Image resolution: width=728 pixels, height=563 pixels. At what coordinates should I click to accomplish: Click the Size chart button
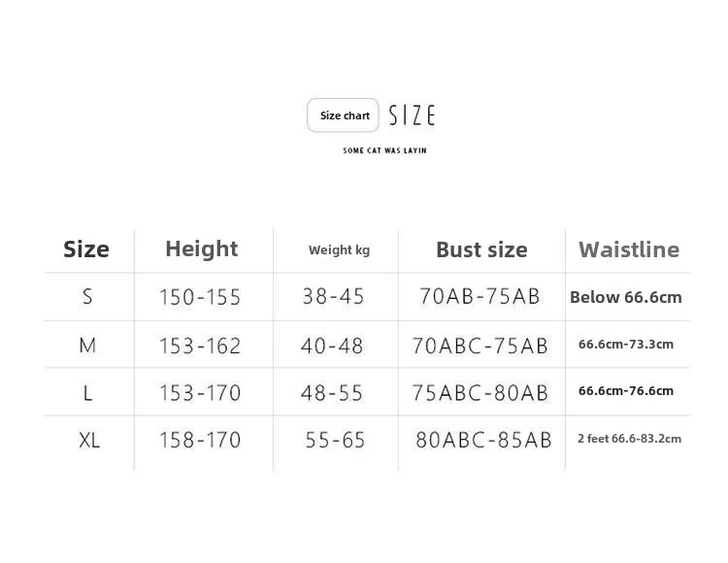tap(344, 116)
